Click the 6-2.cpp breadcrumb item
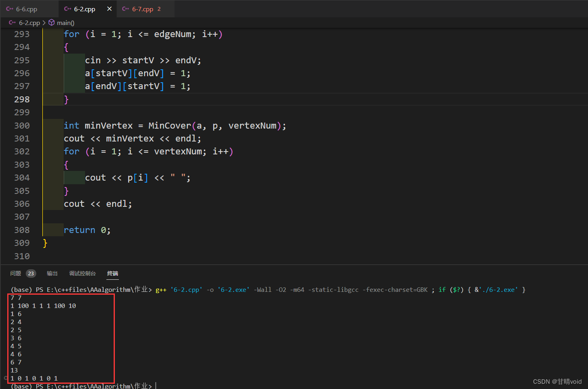 coord(29,23)
